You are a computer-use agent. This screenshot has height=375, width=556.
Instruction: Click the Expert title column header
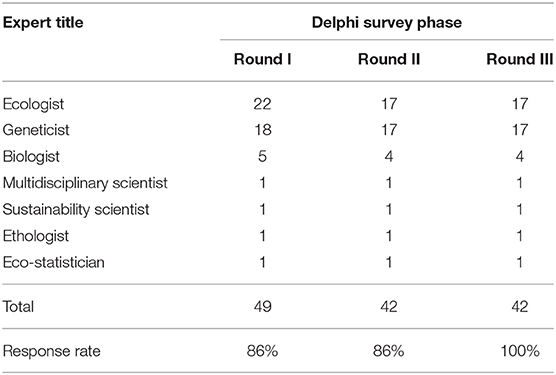43,23
